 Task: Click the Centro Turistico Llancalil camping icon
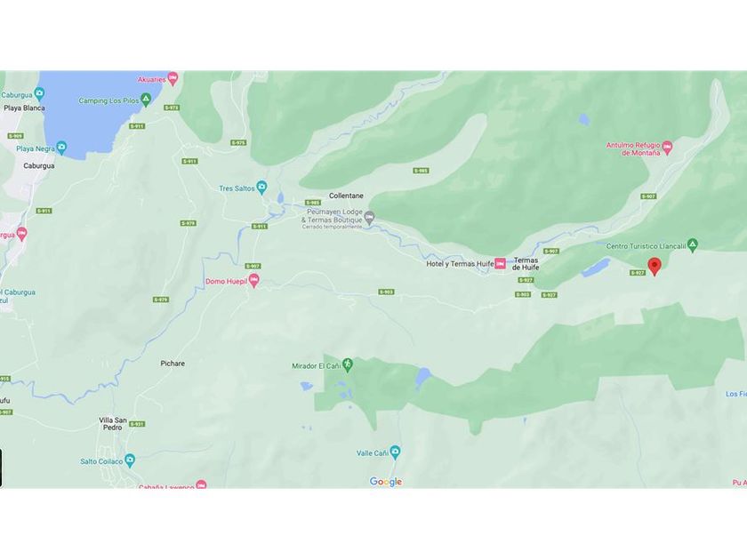pos(693,244)
